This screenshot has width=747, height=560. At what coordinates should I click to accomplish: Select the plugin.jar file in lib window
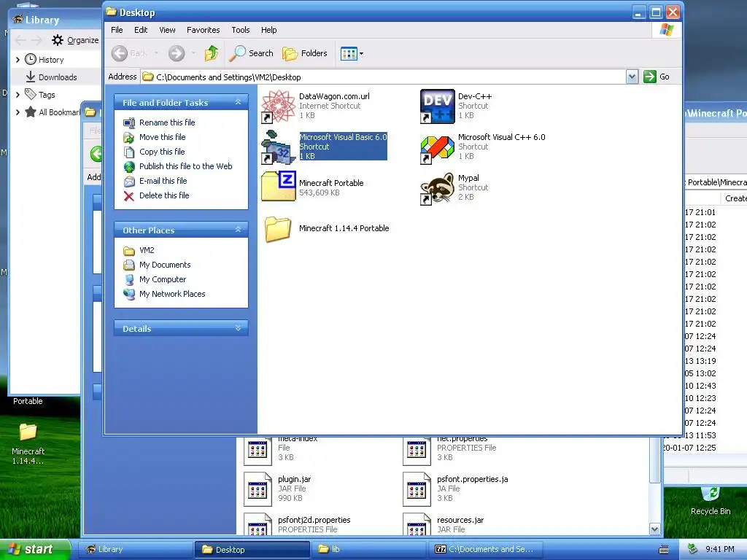[x=258, y=489]
